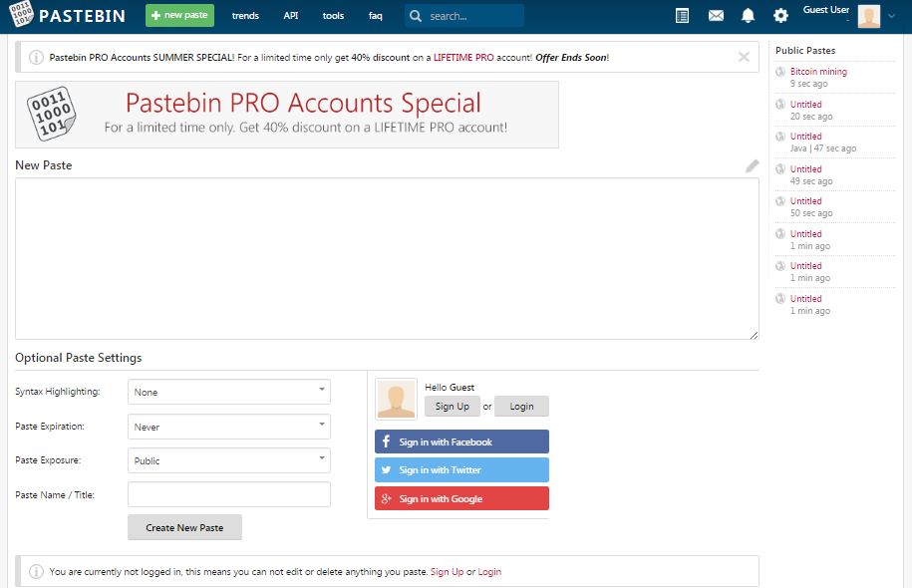Sign in with the Google+ icon
The height and width of the screenshot is (588, 912).
[x=386, y=497]
